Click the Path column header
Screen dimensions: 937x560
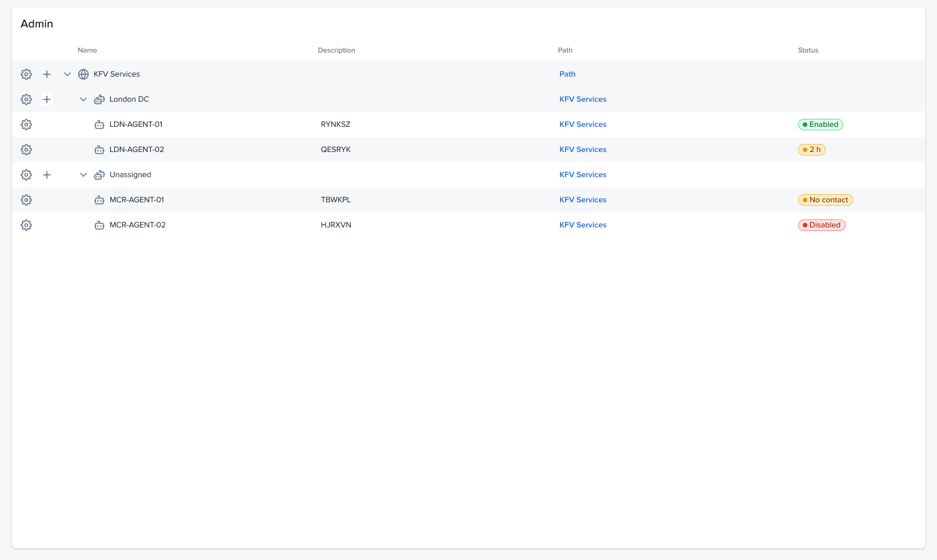pos(565,50)
